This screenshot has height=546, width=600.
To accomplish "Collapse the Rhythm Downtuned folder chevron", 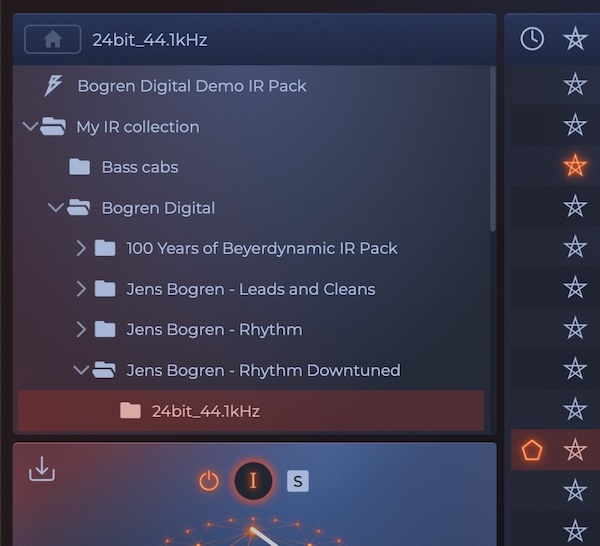I will (x=81, y=370).
